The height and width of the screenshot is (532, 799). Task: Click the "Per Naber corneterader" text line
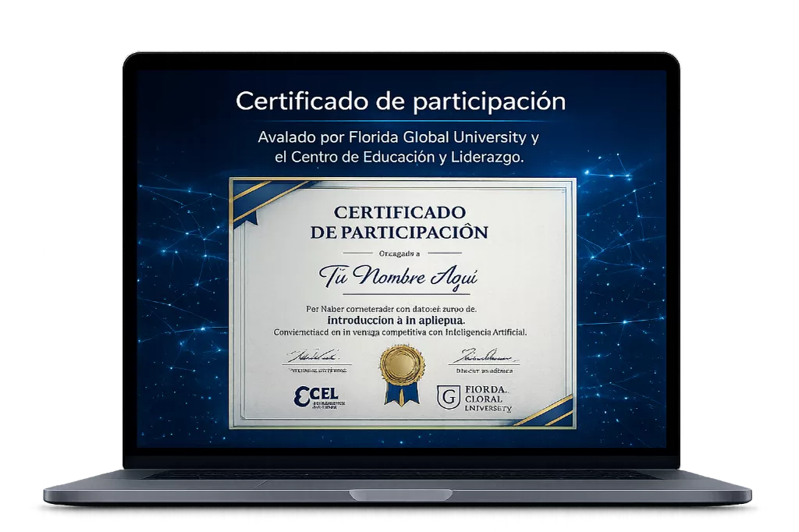(x=391, y=309)
